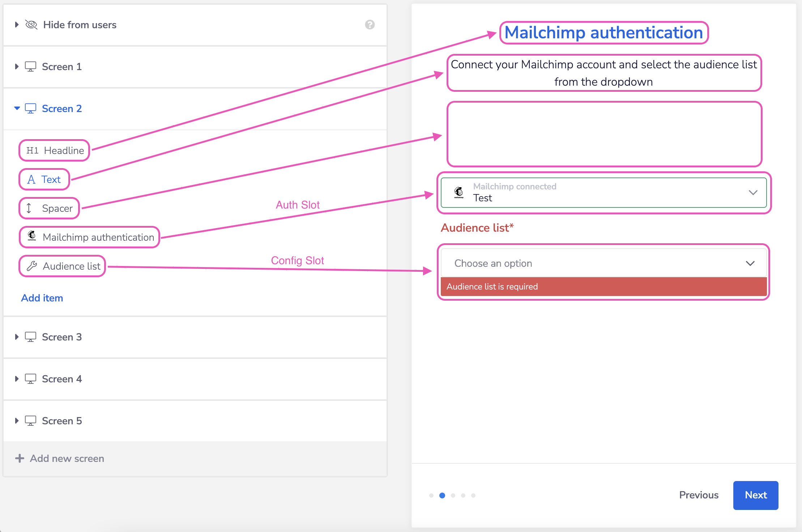802x532 pixels.
Task: Click the crossed-eye Hide from users icon
Action: tap(31, 25)
